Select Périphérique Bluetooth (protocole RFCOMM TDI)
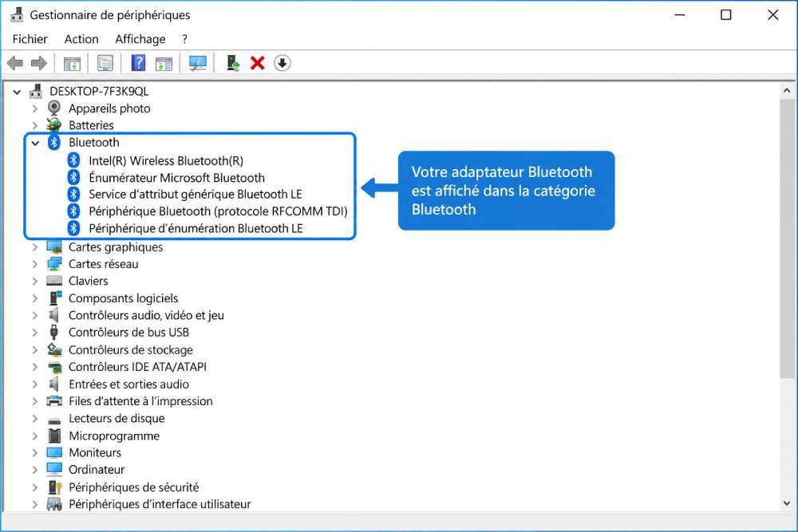The width and height of the screenshot is (798, 532). [x=218, y=211]
